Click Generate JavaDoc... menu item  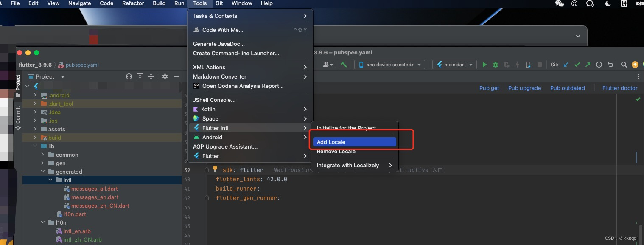click(250, 44)
